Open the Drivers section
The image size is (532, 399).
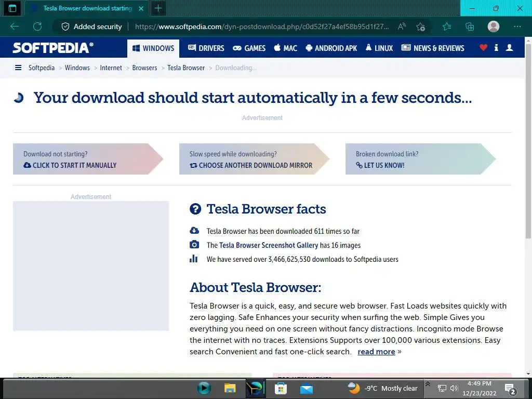coord(206,48)
